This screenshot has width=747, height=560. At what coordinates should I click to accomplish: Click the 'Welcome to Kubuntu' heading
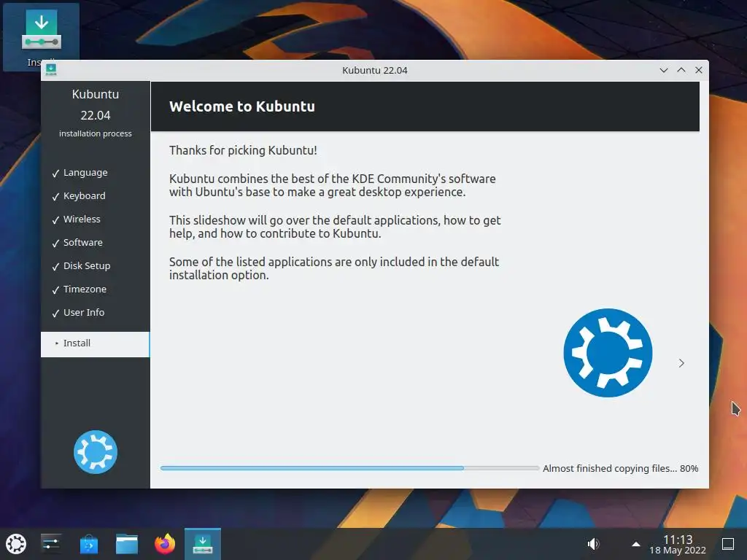tap(242, 106)
